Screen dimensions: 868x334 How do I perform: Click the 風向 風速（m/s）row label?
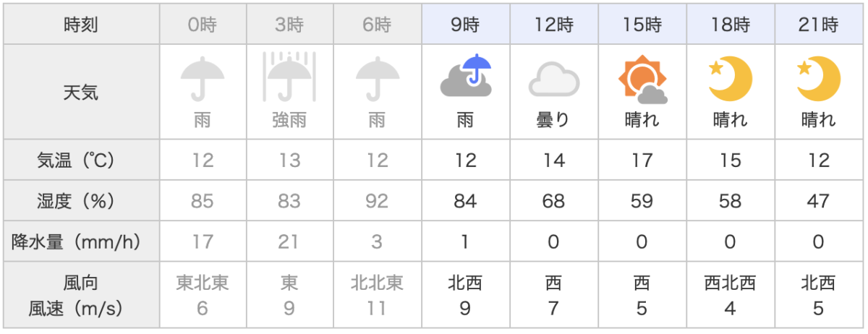pos(81,296)
